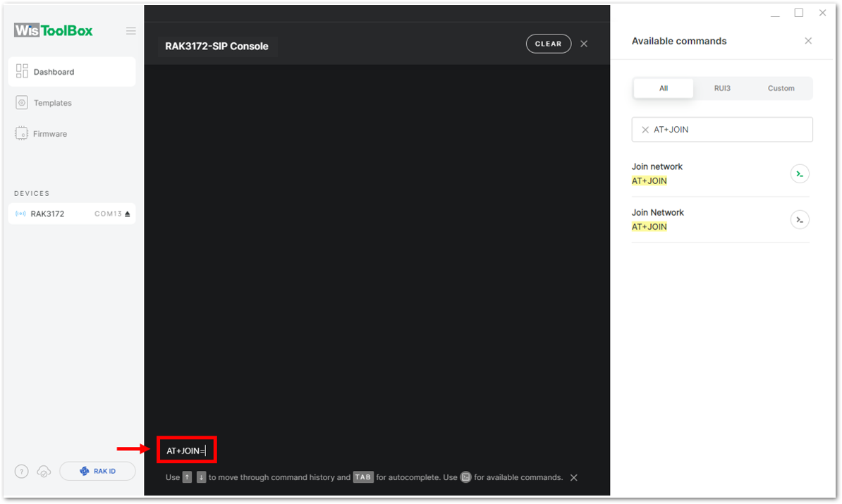Click the down arrow key hint
This screenshot has width=842, height=504.
click(202, 477)
